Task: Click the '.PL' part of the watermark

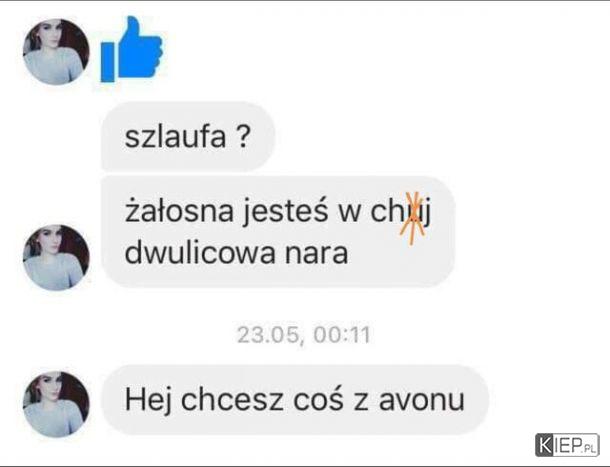Action: pyautogui.click(x=589, y=449)
